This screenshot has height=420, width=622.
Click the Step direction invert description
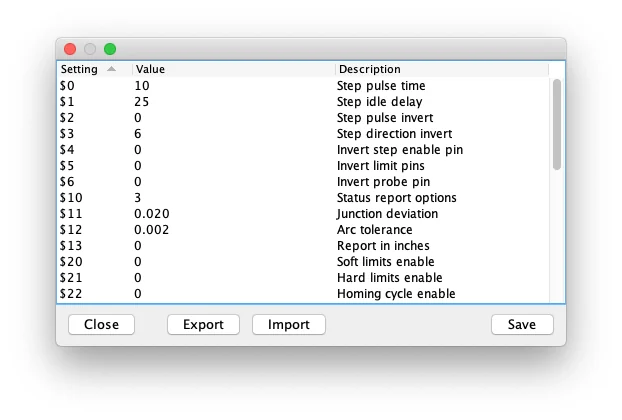click(x=394, y=134)
